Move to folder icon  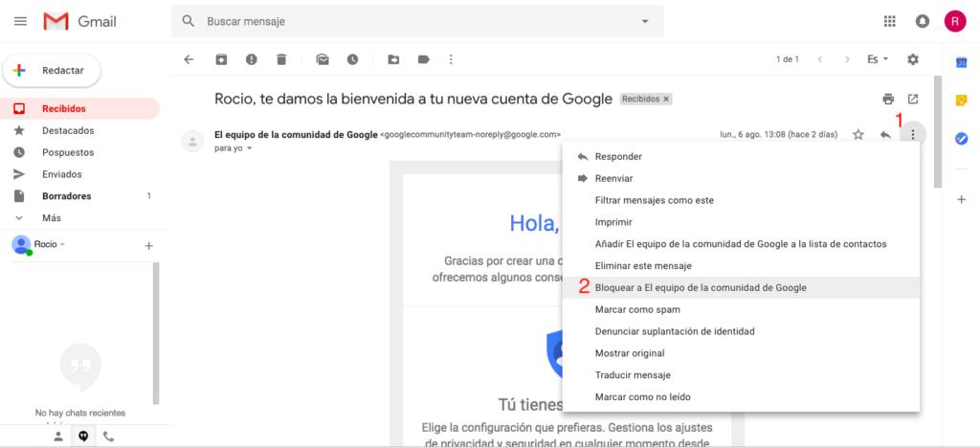(393, 59)
